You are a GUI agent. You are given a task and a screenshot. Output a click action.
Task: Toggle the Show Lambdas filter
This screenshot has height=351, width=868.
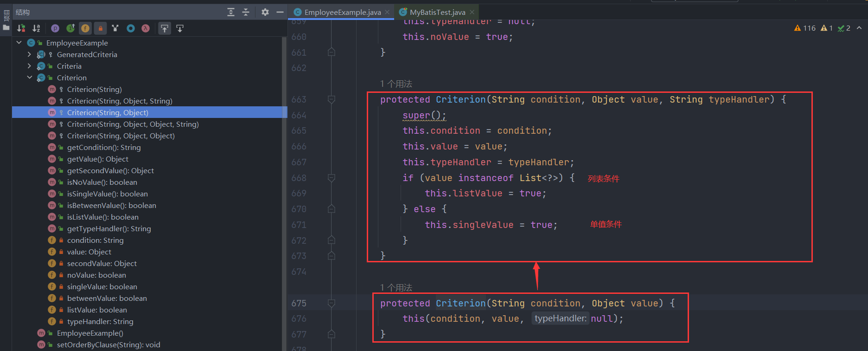(146, 28)
